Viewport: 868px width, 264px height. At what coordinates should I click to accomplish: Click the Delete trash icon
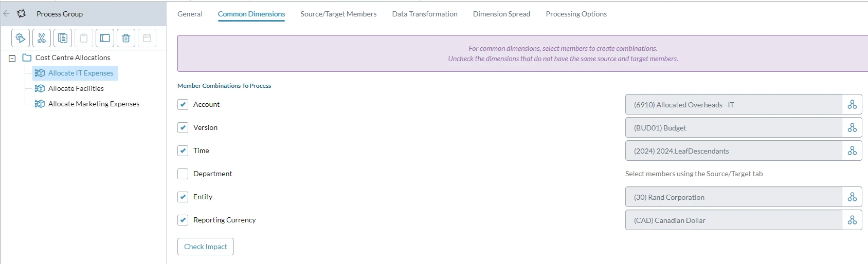pos(126,38)
